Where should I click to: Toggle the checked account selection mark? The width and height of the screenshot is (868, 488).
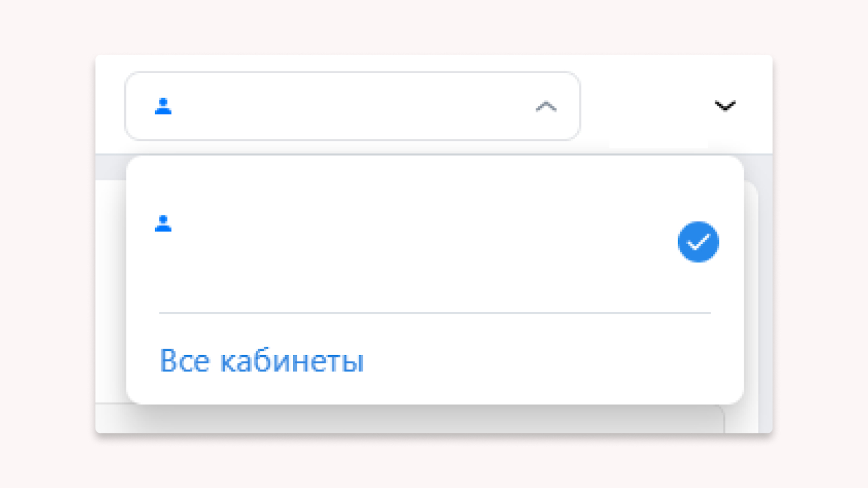pyautogui.click(x=698, y=242)
